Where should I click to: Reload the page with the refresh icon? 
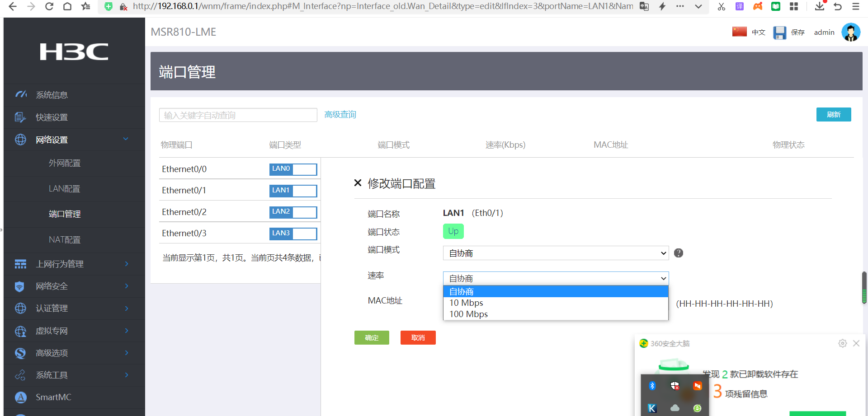pos(49,6)
